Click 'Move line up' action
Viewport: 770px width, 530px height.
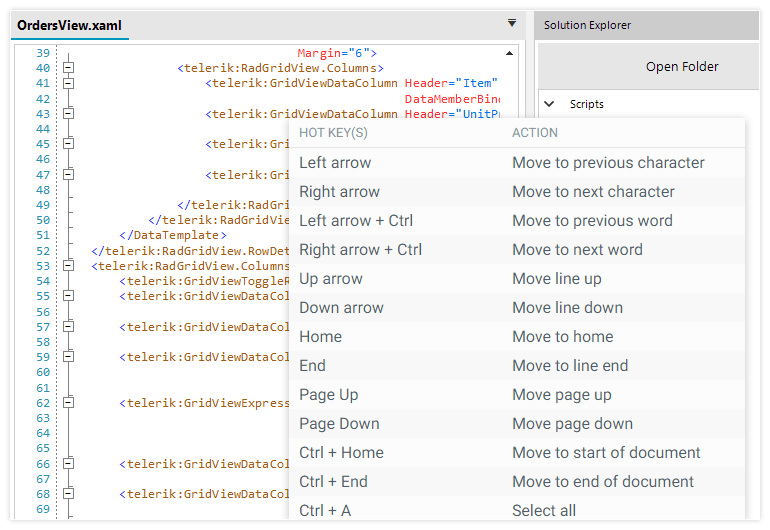[x=556, y=279]
